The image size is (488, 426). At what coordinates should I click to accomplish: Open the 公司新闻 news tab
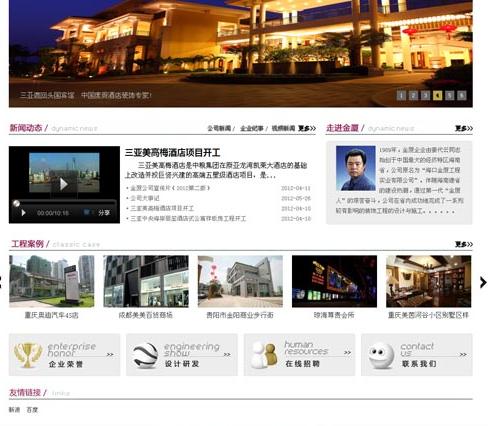(219, 128)
